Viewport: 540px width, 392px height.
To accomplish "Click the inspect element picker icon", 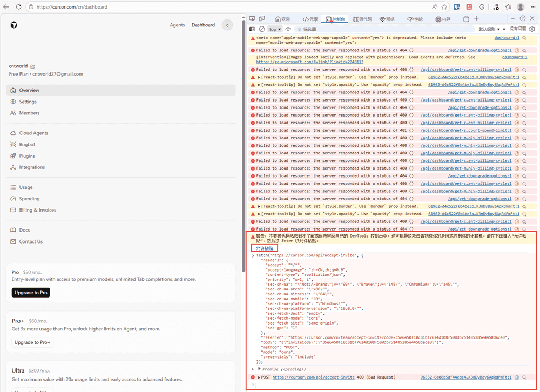I will [252, 19].
